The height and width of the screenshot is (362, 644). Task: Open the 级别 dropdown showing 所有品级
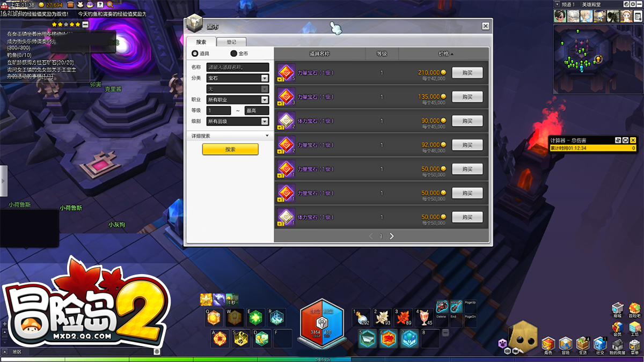coord(238,121)
